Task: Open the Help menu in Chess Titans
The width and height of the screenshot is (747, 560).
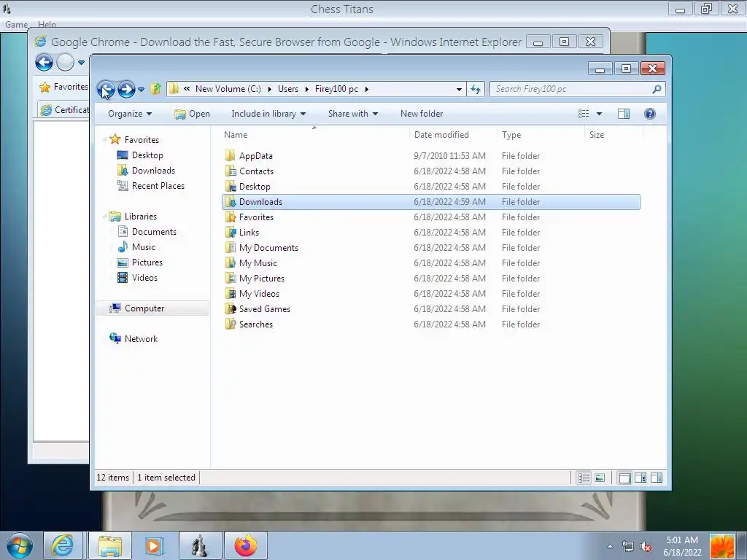Action: pos(47,24)
